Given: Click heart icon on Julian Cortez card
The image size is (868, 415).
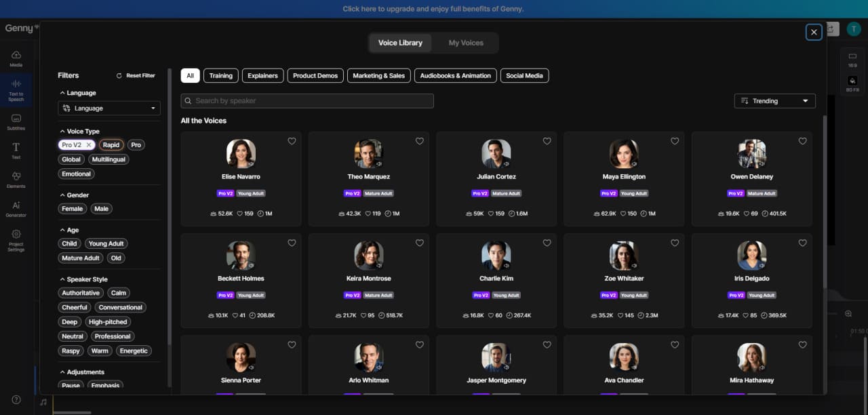Looking at the screenshot, I should pyautogui.click(x=547, y=141).
